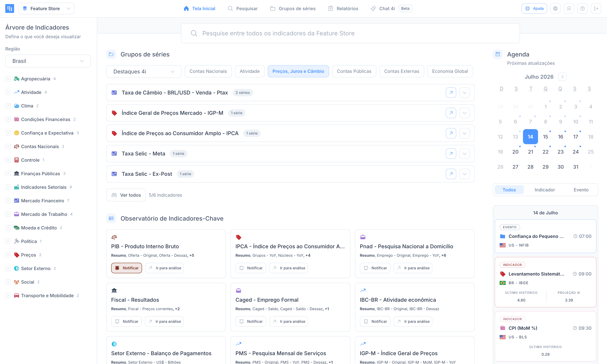This screenshot has height=364, width=607.
Task: Open IGP-M group via arrow icon
Action: (451, 113)
